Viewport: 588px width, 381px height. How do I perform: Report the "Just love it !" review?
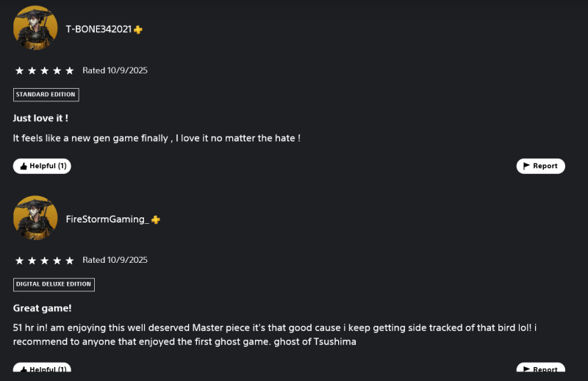540,166
